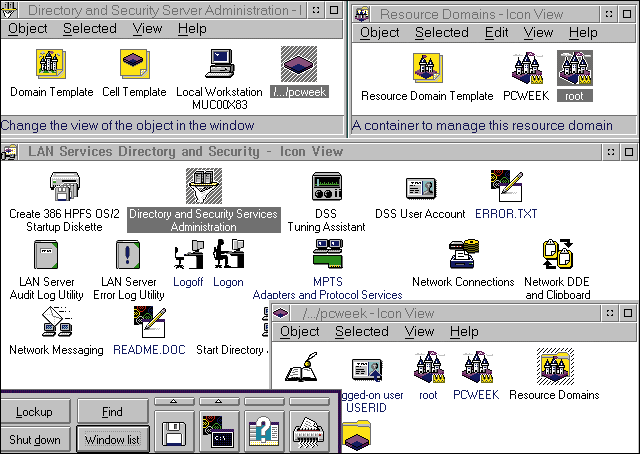Open the drawer above the help icon
The height and width of the screenshot is (454, 640).
click(264, 402)
